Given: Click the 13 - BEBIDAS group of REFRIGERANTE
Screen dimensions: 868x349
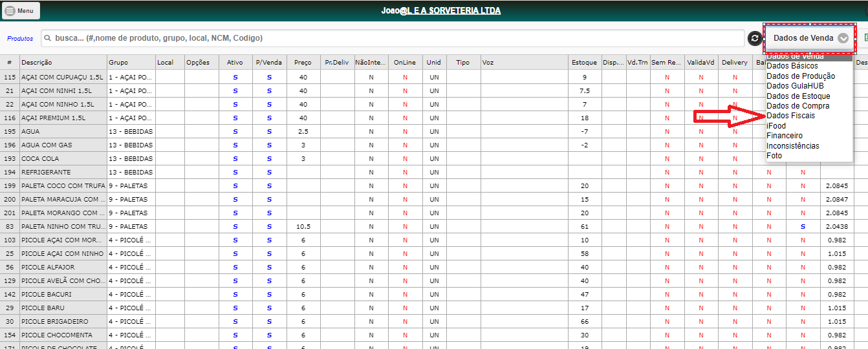Looking at the screenshot, I should tap(131, 173).
